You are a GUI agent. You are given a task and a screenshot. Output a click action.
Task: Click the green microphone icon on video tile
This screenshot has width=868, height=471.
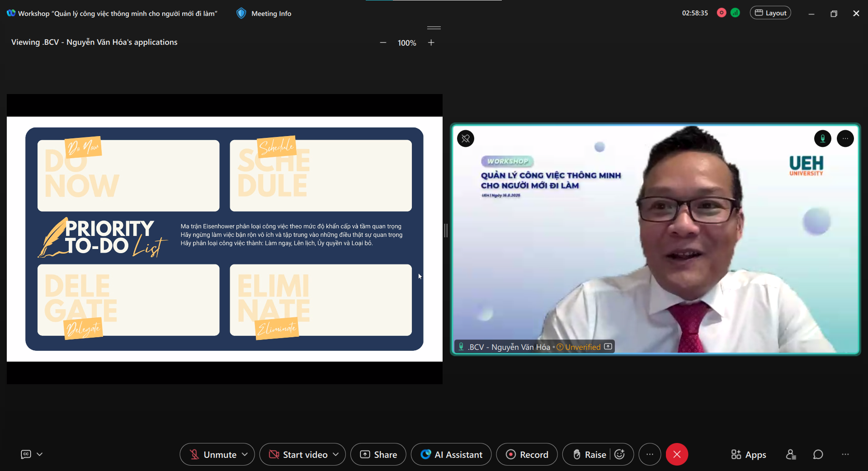coord(822,138)
